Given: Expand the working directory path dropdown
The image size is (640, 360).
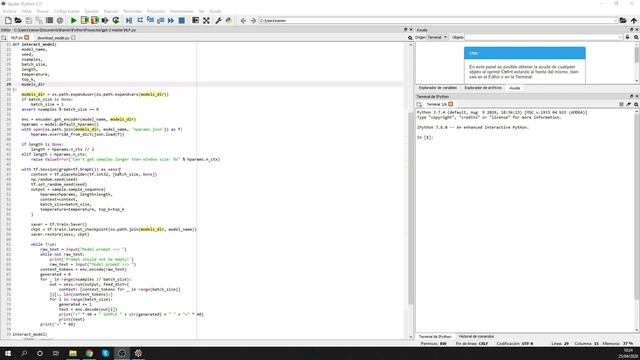Looking at the screenshot, I should (615, 20).
